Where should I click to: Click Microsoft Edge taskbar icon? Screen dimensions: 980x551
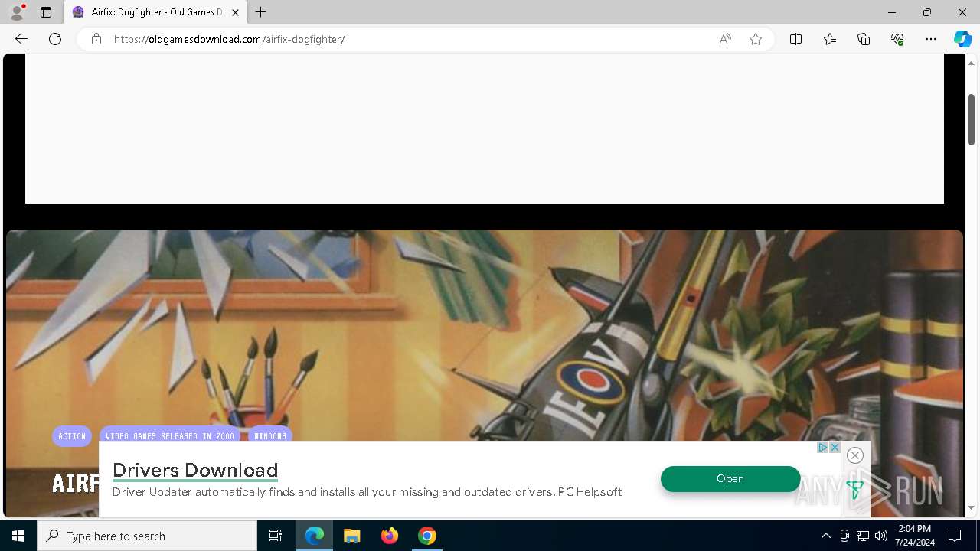(315, 536)
